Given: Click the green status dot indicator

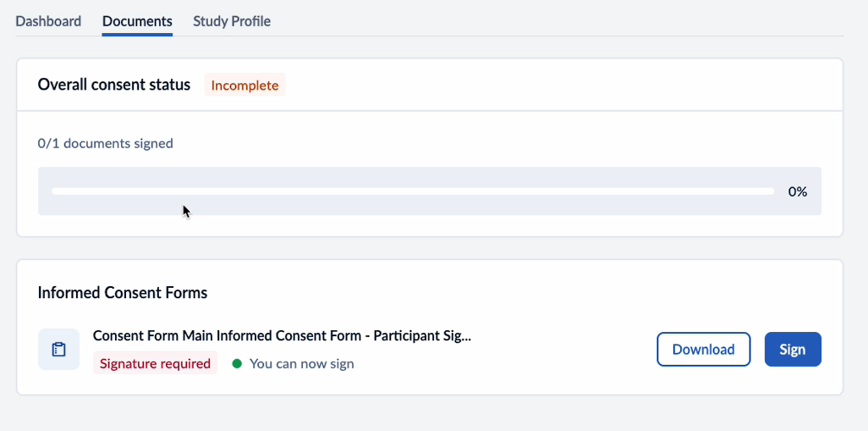Looking at the screenshot, I should coord(237,364).
